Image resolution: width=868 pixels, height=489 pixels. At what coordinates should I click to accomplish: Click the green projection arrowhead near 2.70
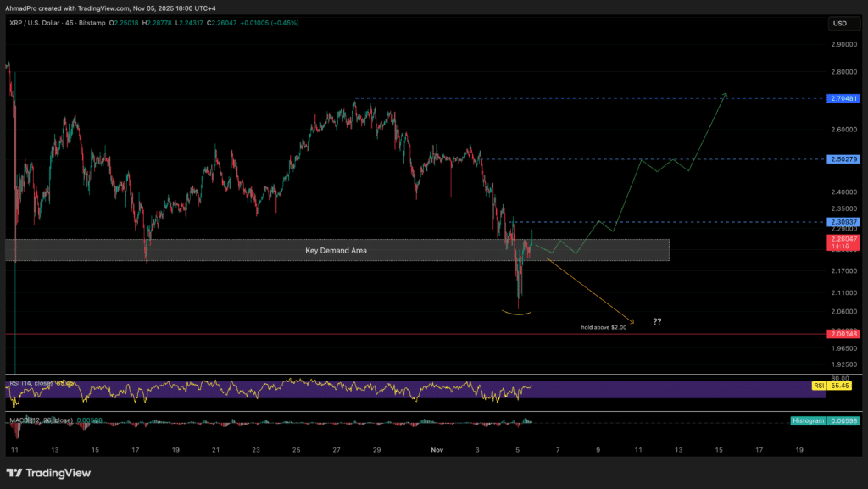(725, 93)
